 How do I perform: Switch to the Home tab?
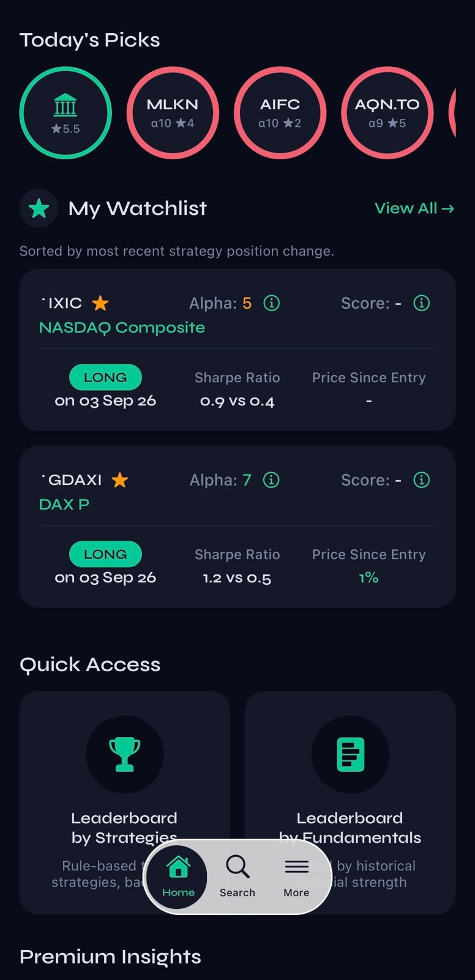pos(178,877)
